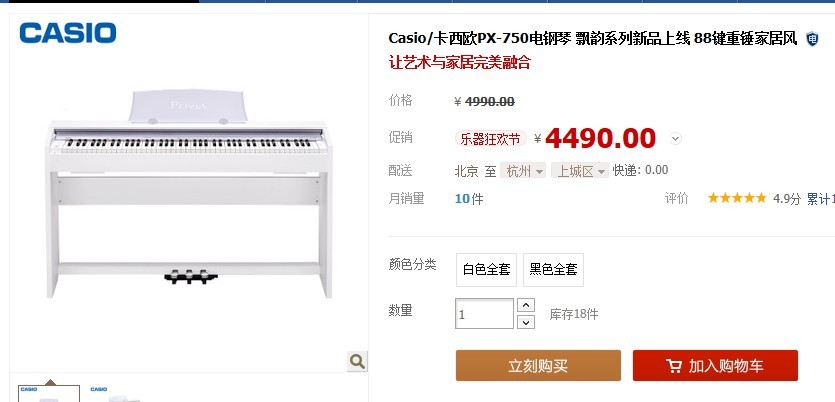835x402 pixels.
Task: Decrease quantity with the down arrow
Action: pos(526,322)
